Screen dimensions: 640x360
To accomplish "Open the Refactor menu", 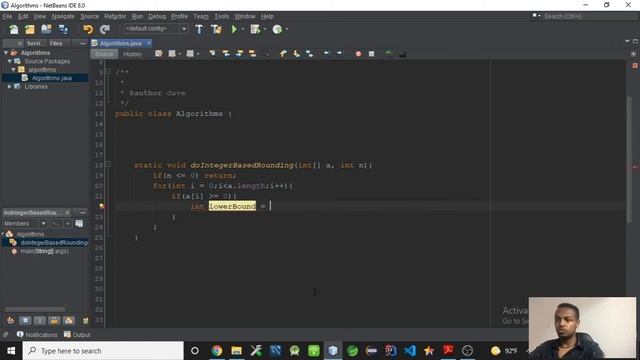I will coord(115,16).
